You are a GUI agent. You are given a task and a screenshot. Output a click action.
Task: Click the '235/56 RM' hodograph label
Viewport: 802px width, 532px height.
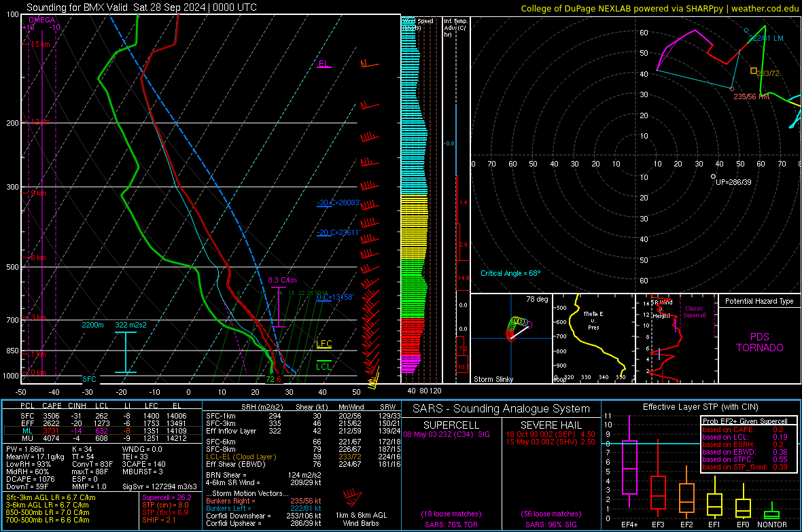[x=751, y=96]
